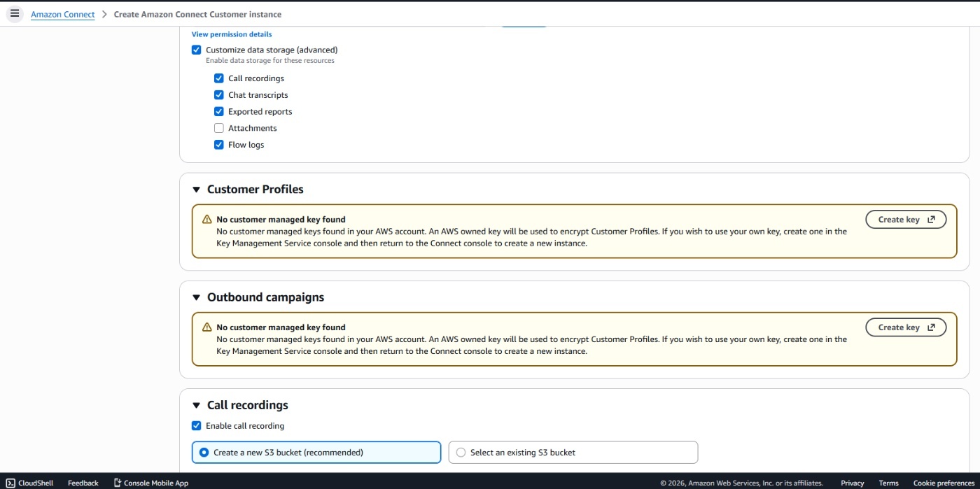Enable the Attachments checkbox
The width and height of the screenshot is (980, 489).
(x=219, y=128)
